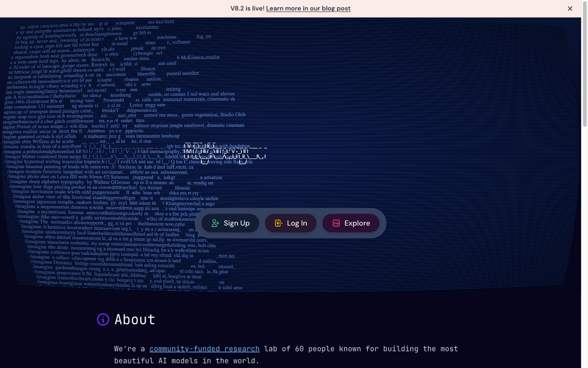
Task: Dismiss the V8.2 announcement banner
Action: [x=570, y=8]
